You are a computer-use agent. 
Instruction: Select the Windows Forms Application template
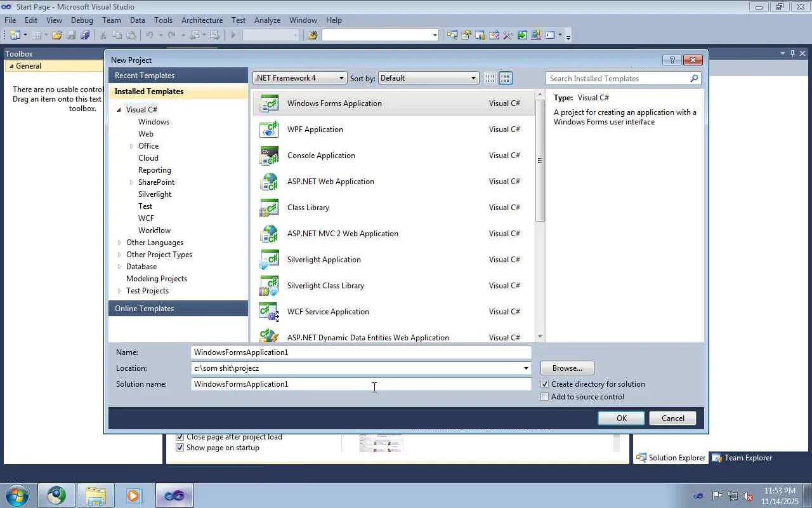click(393, 104)
